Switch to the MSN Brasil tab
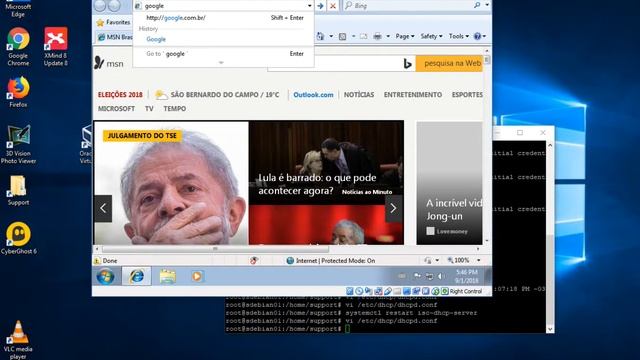640x360 pixels. [x=115, y=37]
